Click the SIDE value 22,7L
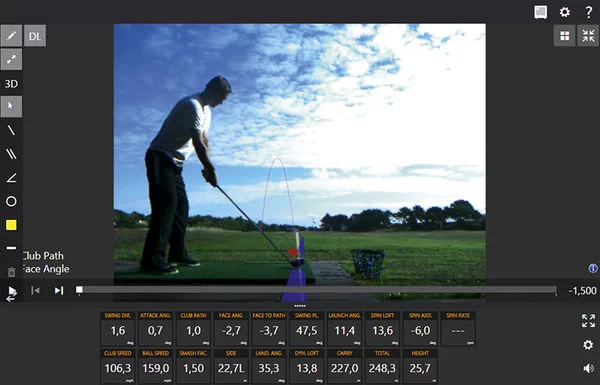Screen dimensions: 600x385 (x=231, y=369)
